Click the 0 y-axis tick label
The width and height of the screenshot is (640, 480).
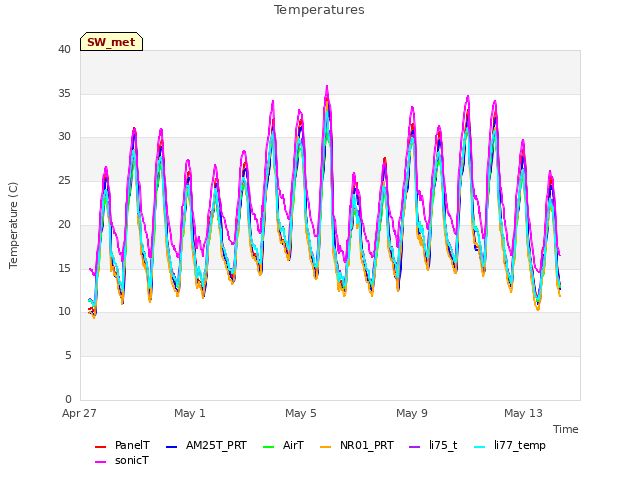[68, 399]
